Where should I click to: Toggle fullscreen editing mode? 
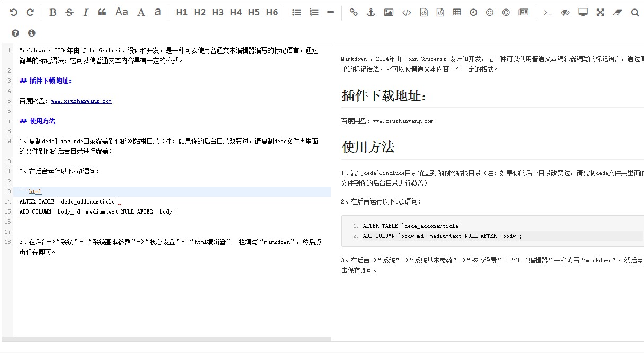600,12
